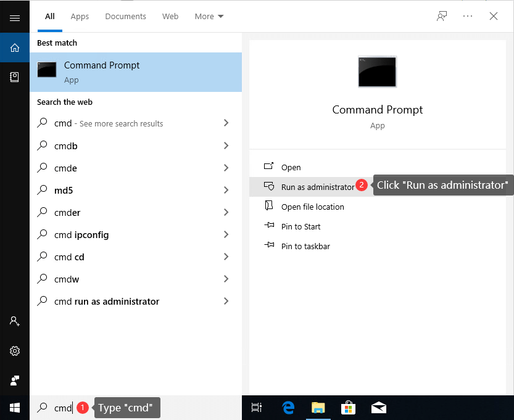The width and height of the screenshot is (514, 420).
Task: Open Microsoft Store from taskbar
Action: 348,408
